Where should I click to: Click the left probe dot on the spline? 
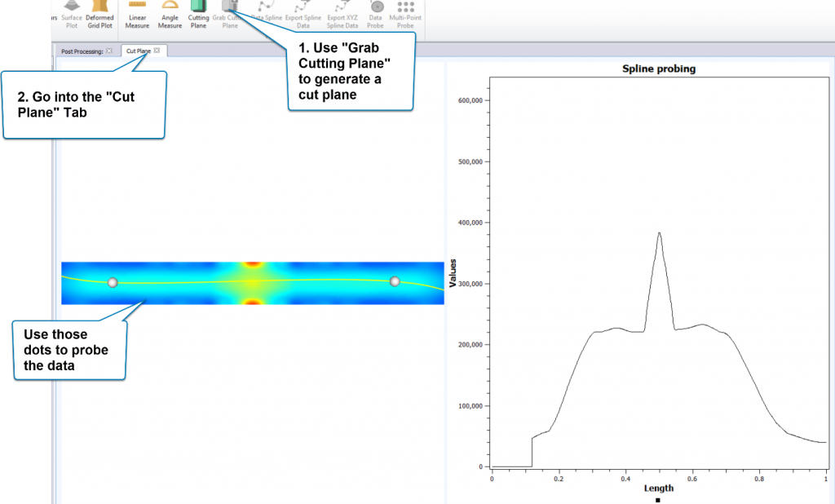(x=113, y=282)
